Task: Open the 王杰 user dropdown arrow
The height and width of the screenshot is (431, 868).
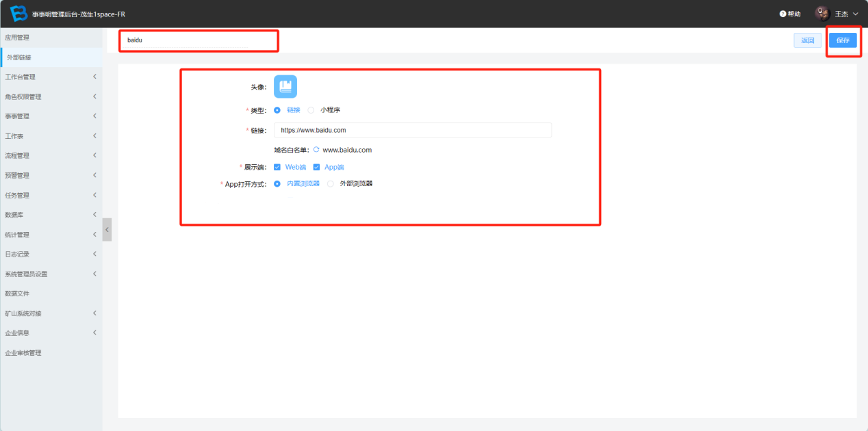Action: coord(855,14)
